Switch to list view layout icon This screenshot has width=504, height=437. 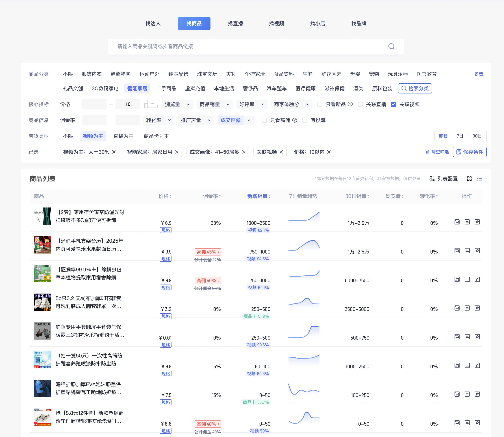479,179
